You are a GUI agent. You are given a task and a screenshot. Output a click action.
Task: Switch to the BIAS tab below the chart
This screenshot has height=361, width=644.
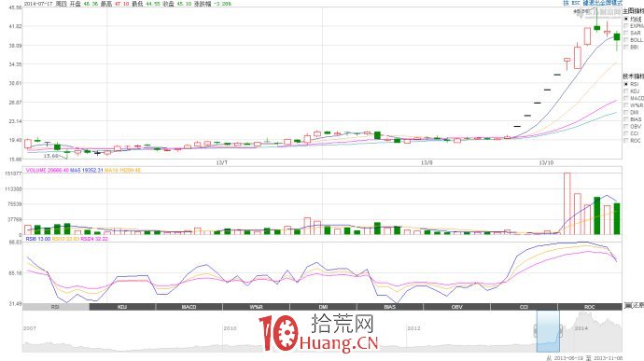[390, 307]
